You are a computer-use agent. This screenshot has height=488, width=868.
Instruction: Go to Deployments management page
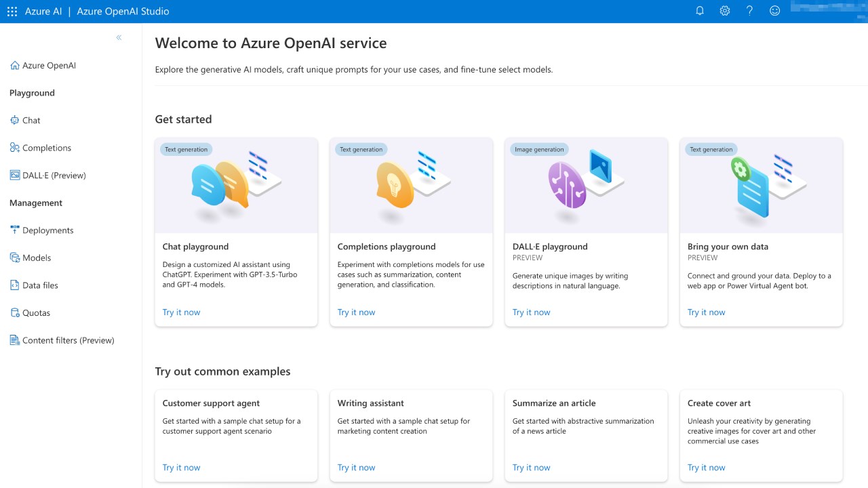tap(47, 230)
